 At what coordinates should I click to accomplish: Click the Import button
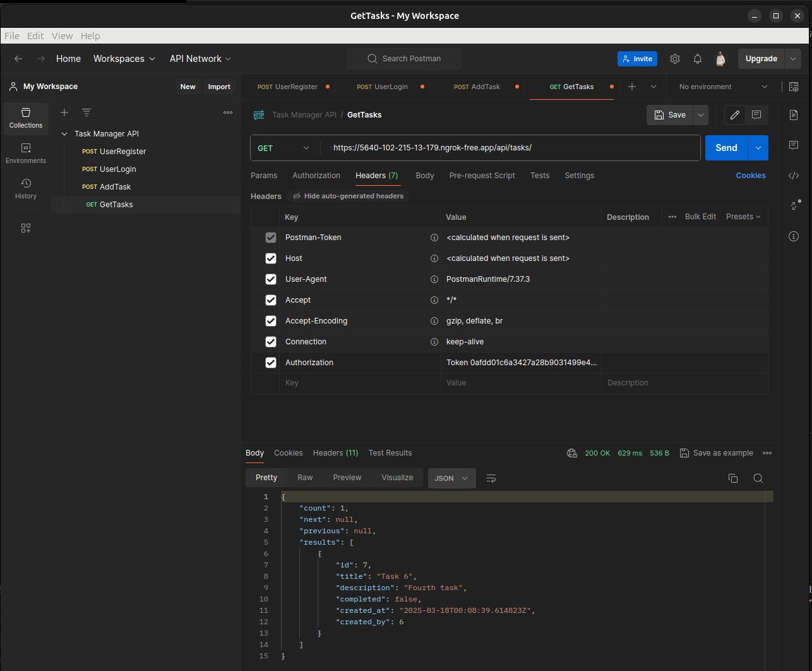pyautogui.click(x=219, y=87)
